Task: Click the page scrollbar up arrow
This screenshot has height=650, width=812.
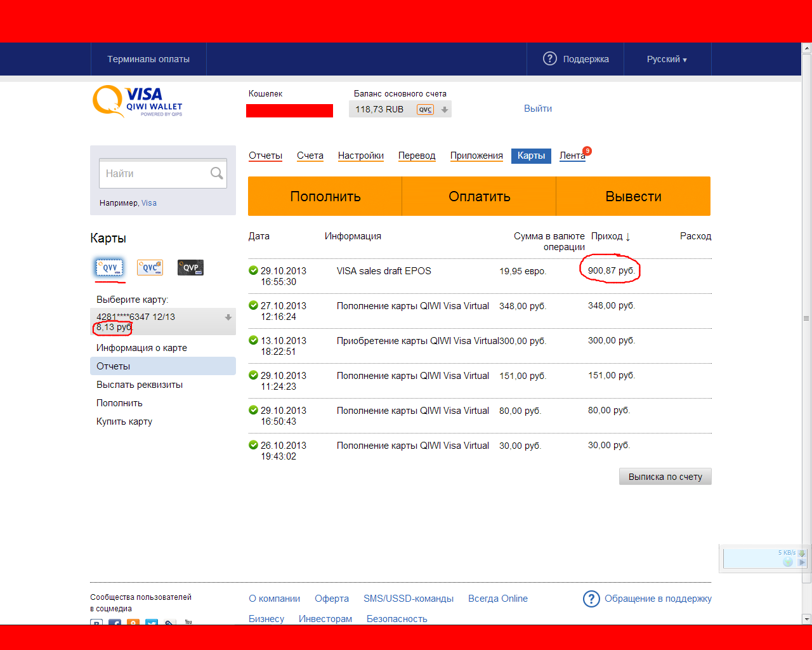Action: click(807, 48)
